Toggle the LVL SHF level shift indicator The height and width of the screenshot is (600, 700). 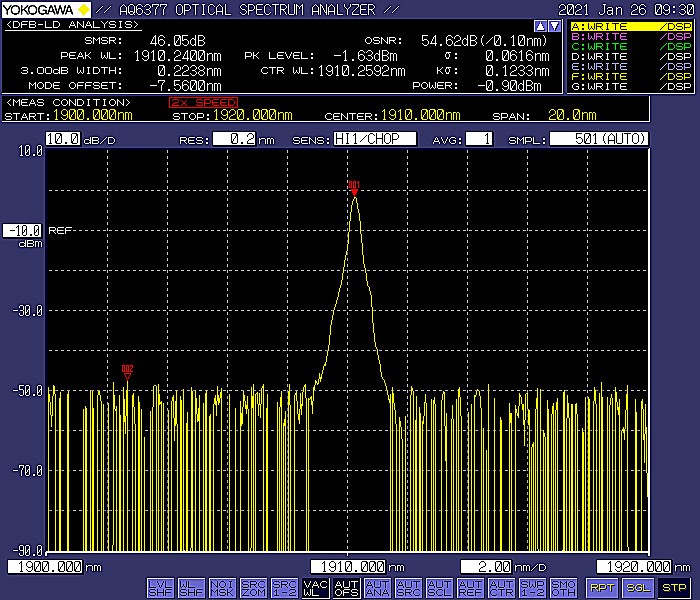click(x=160, y=587)
